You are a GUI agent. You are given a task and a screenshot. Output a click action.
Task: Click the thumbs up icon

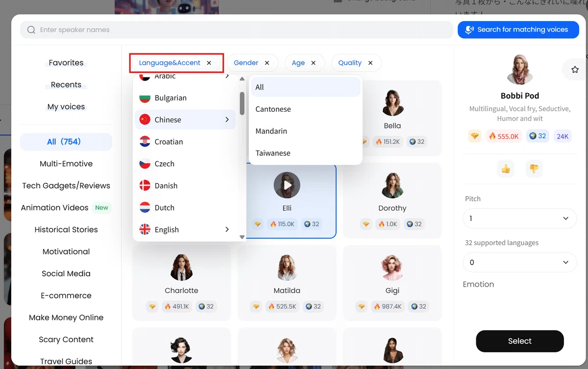point(505,169)
